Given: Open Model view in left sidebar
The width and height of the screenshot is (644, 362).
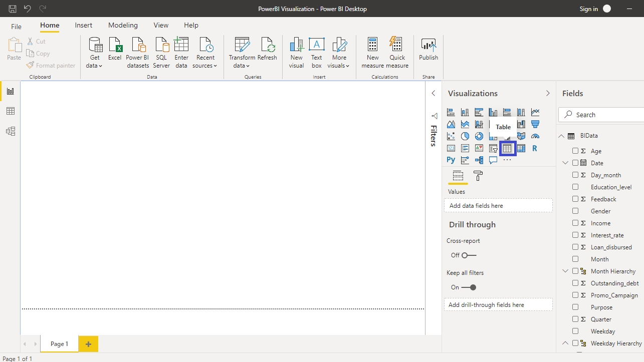Looking at the screenshot, I should tap(10, 131).
